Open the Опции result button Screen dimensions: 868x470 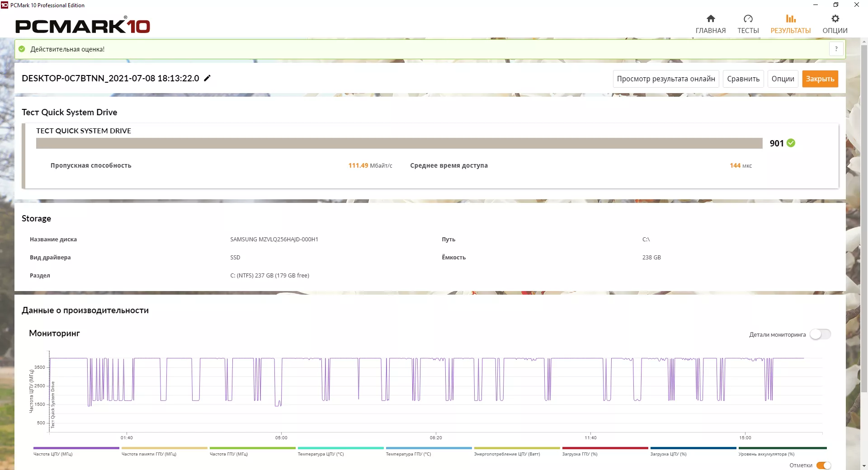783,79
